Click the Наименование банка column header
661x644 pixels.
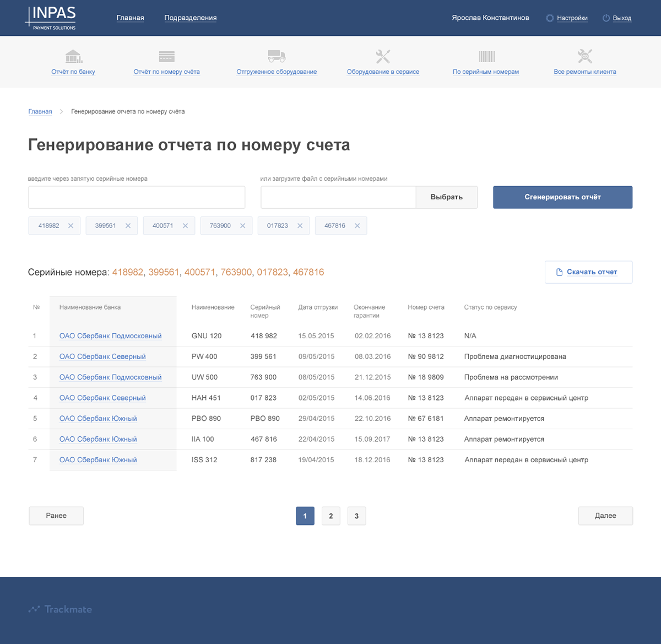click(x=90, y=307)
